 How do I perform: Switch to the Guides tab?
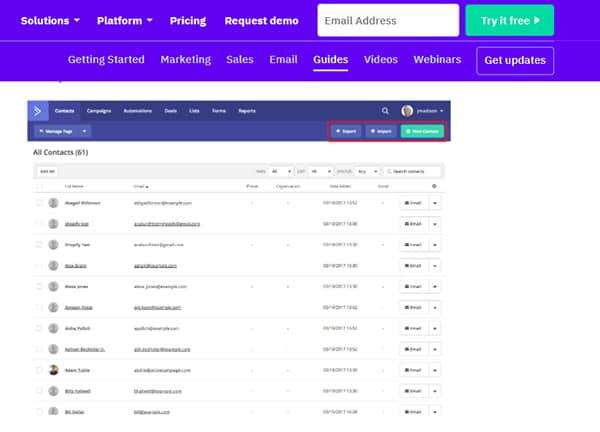pos(330,59)
